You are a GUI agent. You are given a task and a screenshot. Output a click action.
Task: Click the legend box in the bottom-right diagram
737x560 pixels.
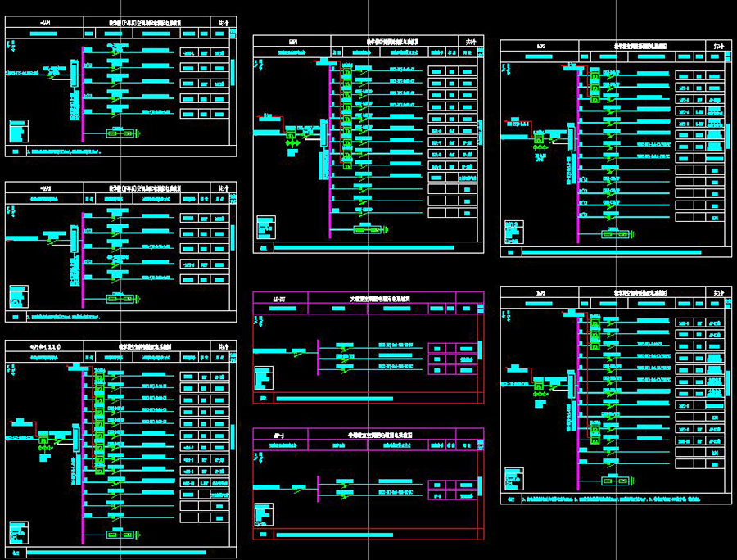point(513,479)
